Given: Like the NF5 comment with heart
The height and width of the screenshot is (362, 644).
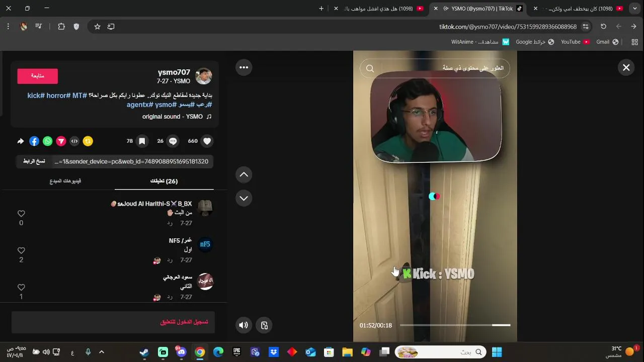Looking at the screenshot, I should 21,250.
